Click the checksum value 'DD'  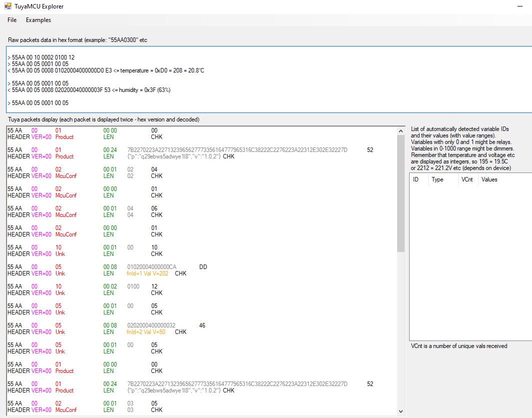pos(203,267)
